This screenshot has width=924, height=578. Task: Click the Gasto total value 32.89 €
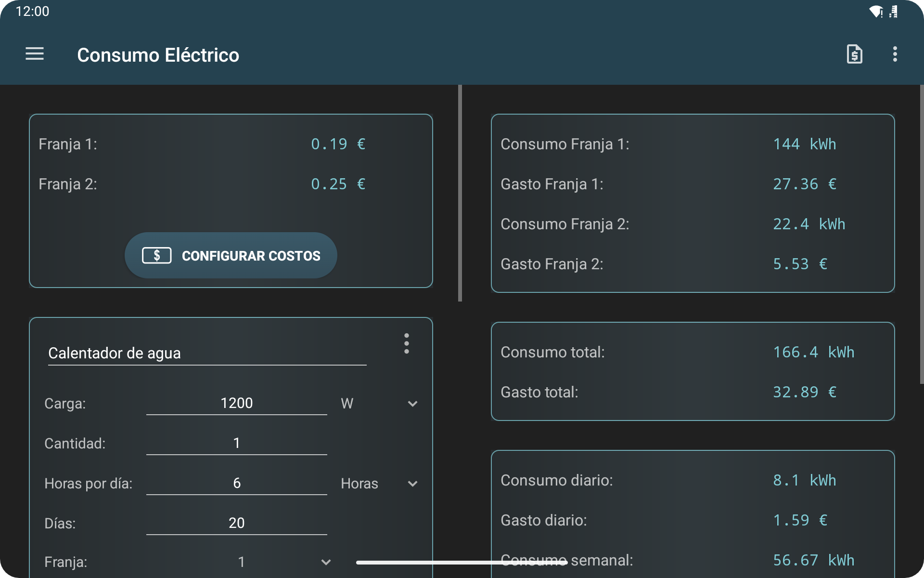coord(805,392)
